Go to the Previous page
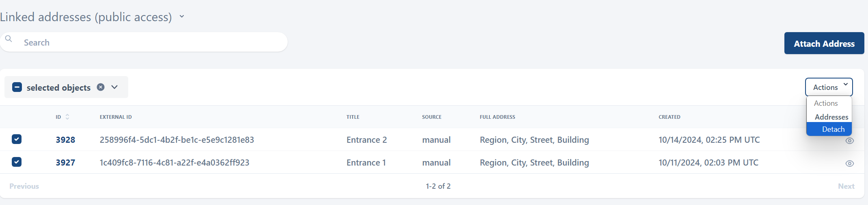The image size is (868, 205). click(24, 186)
